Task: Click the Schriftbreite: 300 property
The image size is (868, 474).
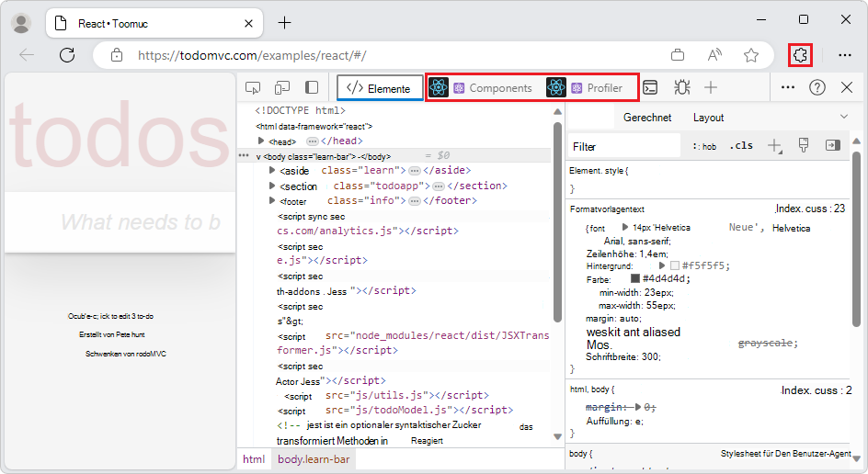Action: pos(623,357)
